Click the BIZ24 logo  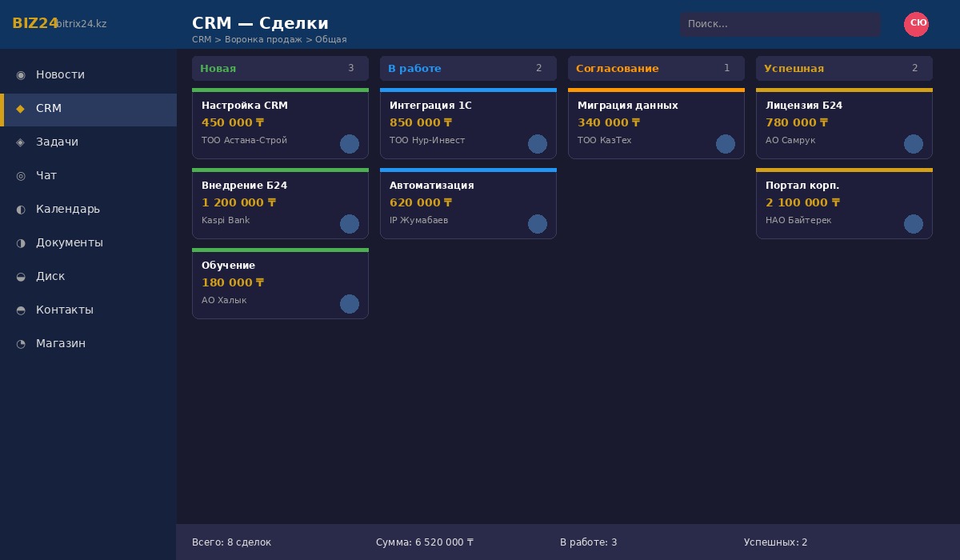36,23
